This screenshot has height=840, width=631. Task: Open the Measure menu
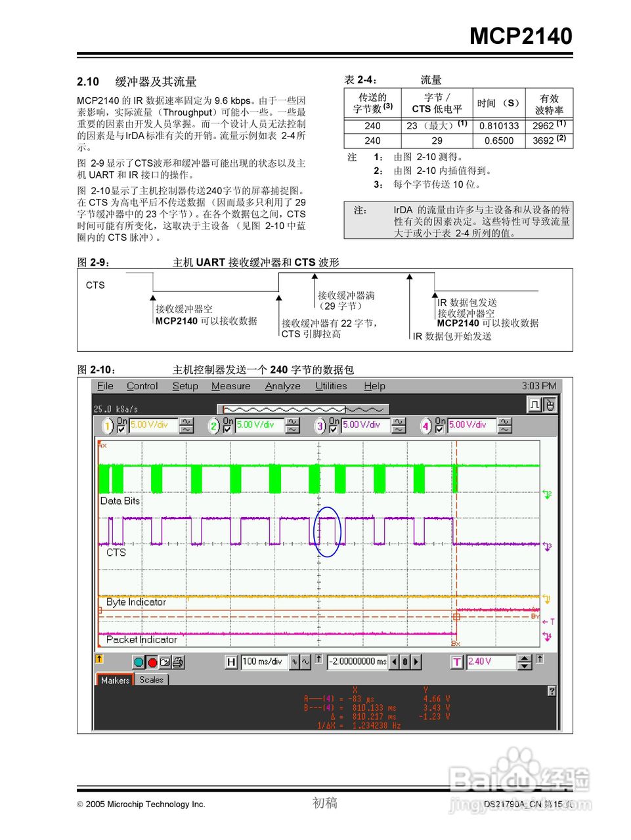coord(230,386)
